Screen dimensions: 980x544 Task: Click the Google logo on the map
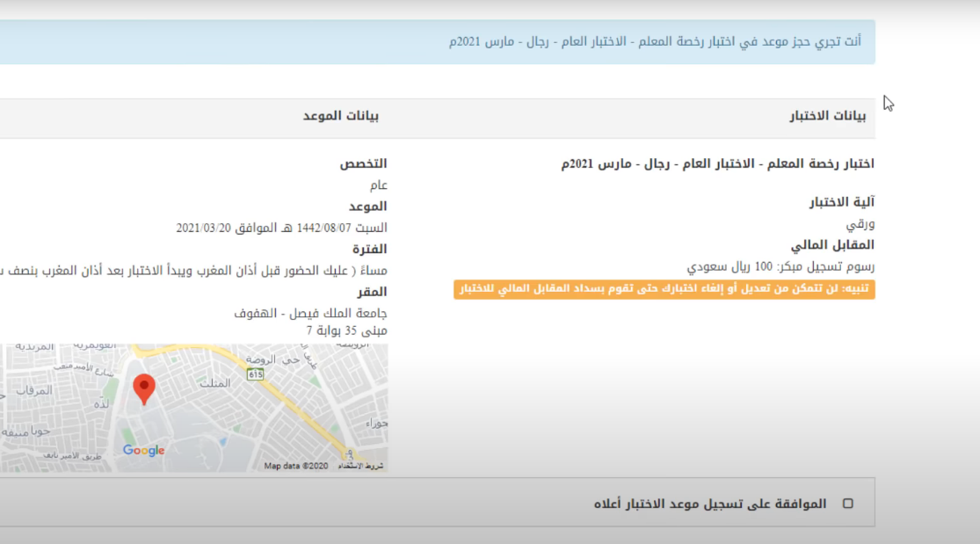tap(144, 450)
